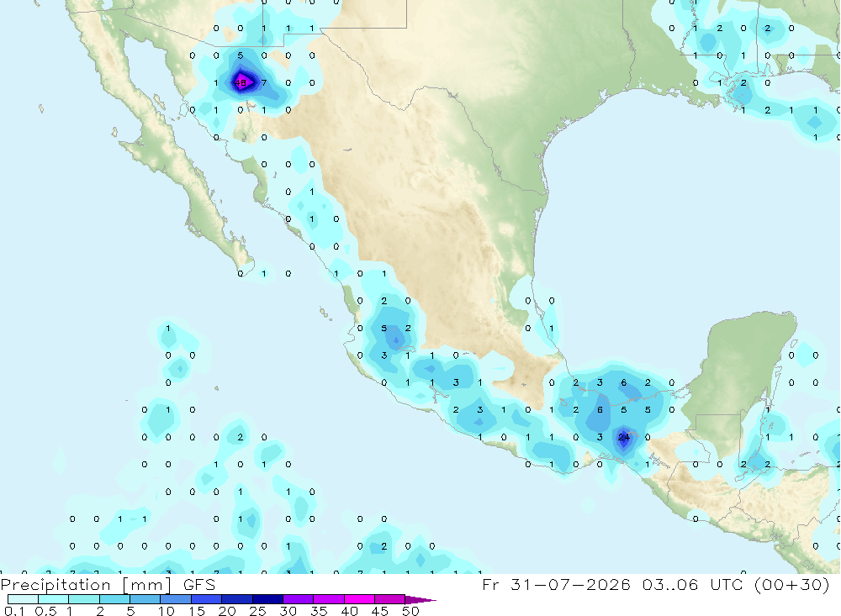Click the "UTC" label

click(x=728, y=584)
